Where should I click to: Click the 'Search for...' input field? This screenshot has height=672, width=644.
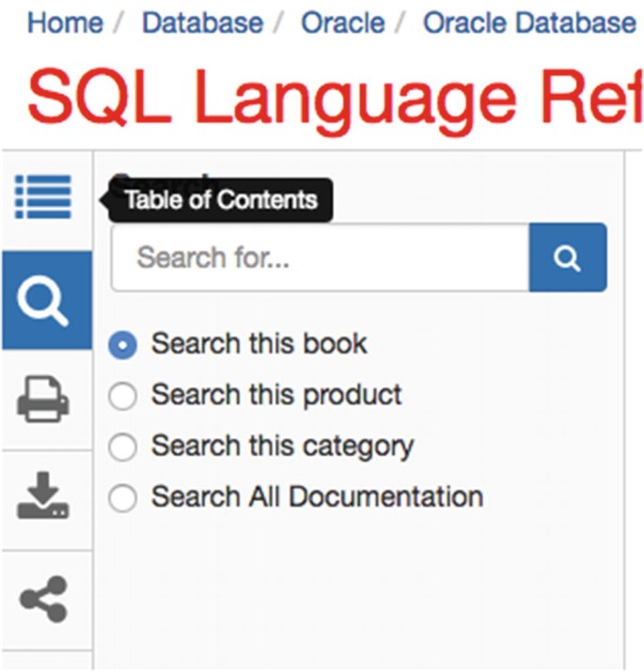(320, 258)
